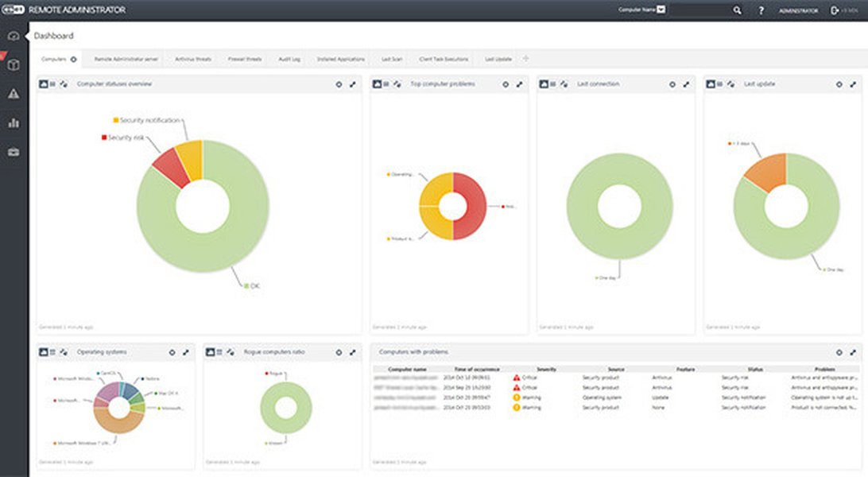Switch Last connection panel to chart view
Screen dimensions: 868x477
click(x=544, y=84)
